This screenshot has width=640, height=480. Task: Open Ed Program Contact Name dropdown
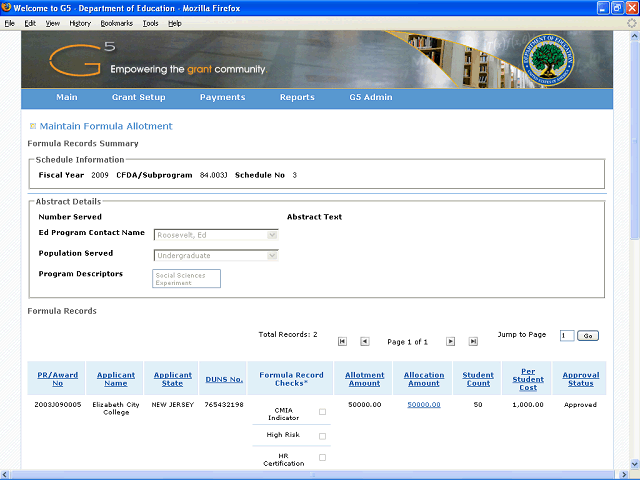(x=272, y=235)
